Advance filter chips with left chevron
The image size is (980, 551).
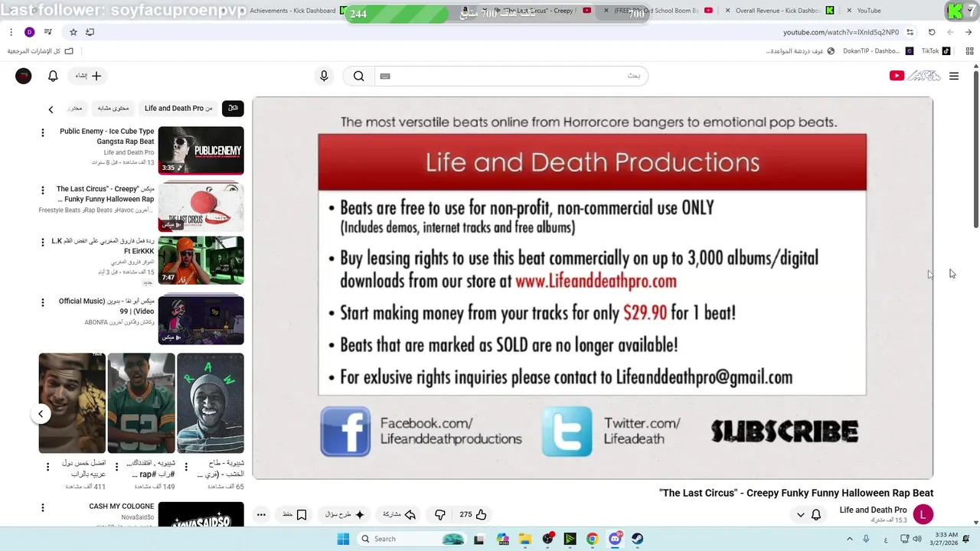coord(51,109)
